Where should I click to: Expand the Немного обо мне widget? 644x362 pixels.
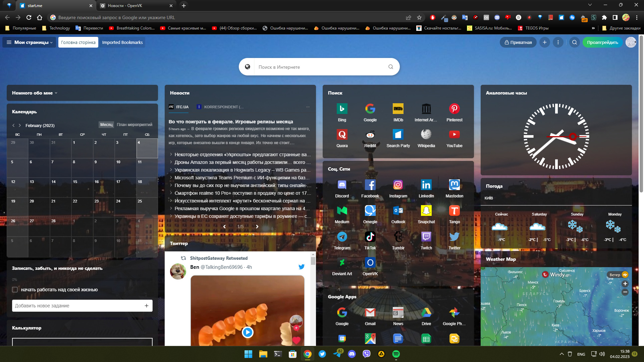tap(35, 93)
